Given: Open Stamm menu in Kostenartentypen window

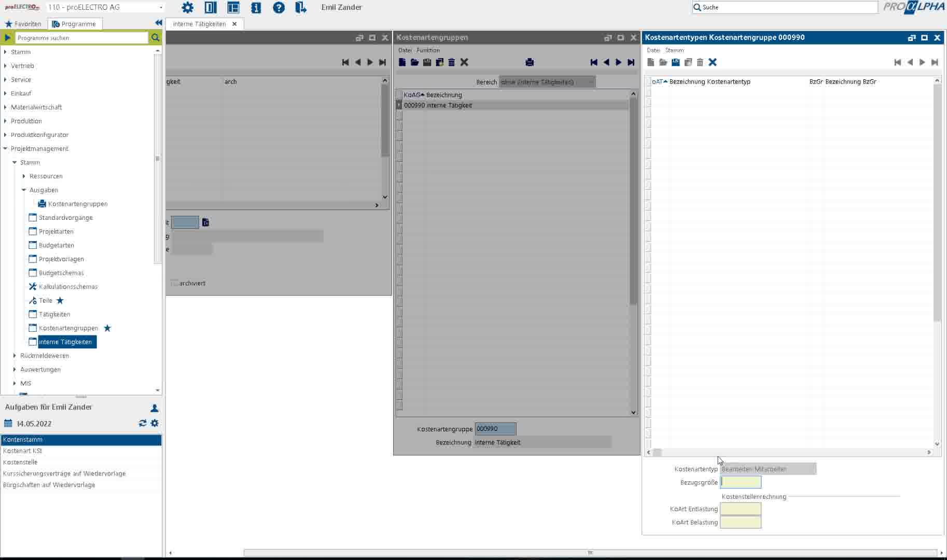Looking at the screenshot, I should click(x=674, y=50).
